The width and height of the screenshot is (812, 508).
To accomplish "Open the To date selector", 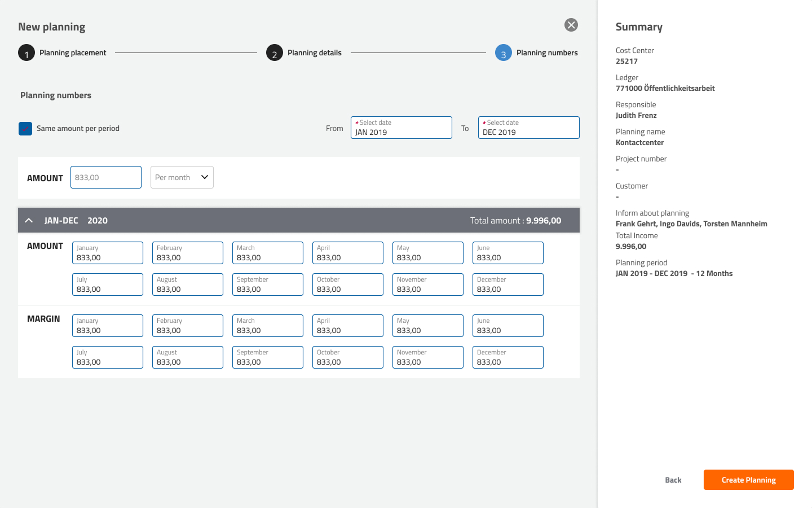I will coord(528,128).
